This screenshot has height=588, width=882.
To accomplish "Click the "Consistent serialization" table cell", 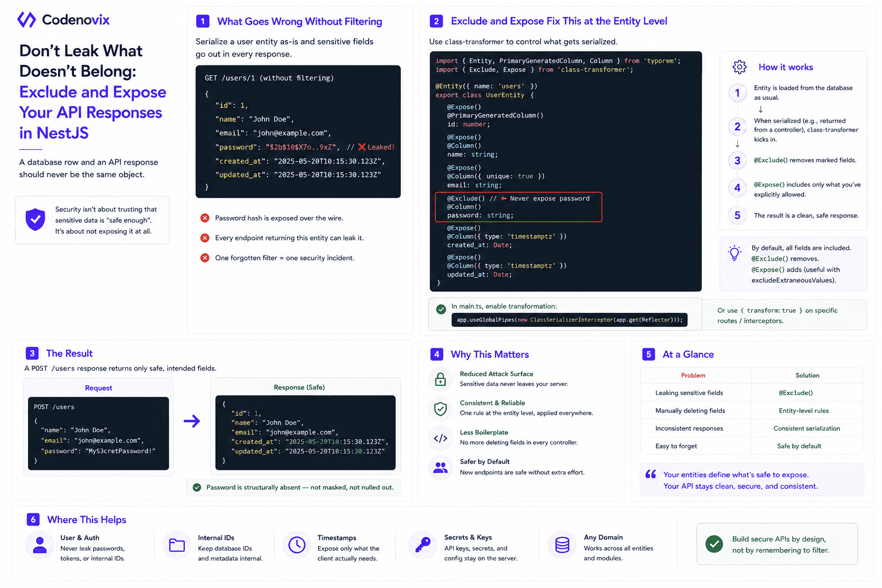I will pyautogui.click(x=807, y=429).
